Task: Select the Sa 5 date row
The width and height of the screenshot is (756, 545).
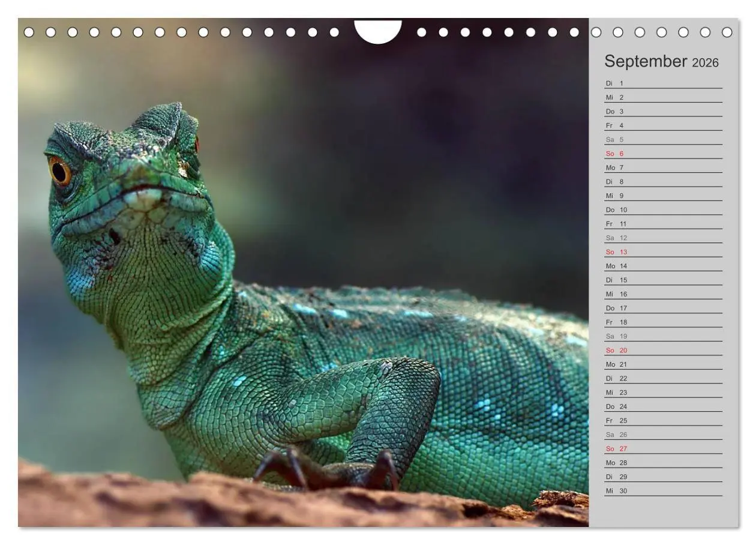Action: (663, 140)
